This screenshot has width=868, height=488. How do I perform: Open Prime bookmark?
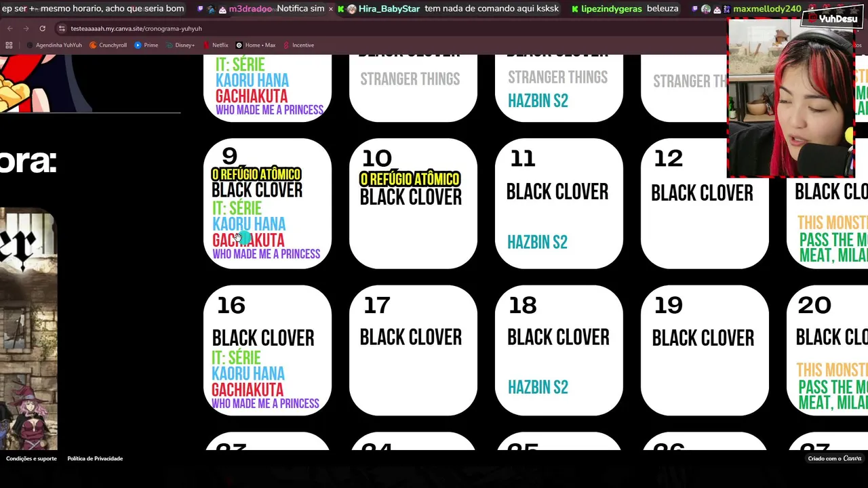tap(146, 45)
